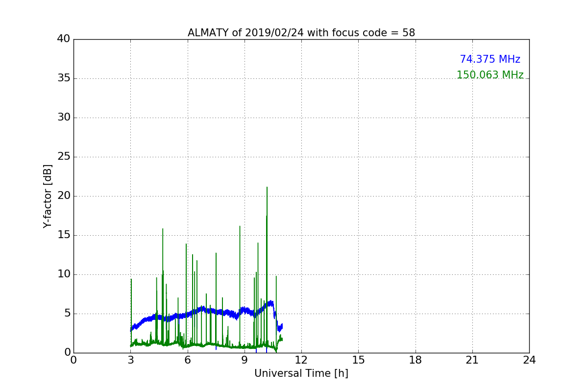Click the Y-factor [dB] axis label
This screenshot has height=392, width=588.
(48, 196)
